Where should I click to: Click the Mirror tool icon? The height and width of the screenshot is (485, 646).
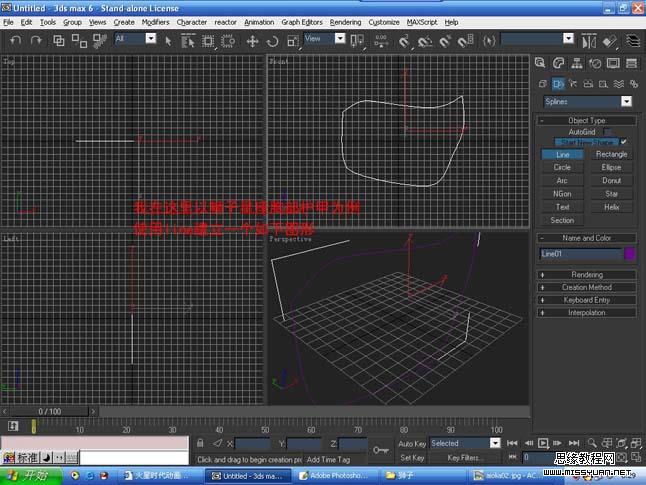coord(589,41)
